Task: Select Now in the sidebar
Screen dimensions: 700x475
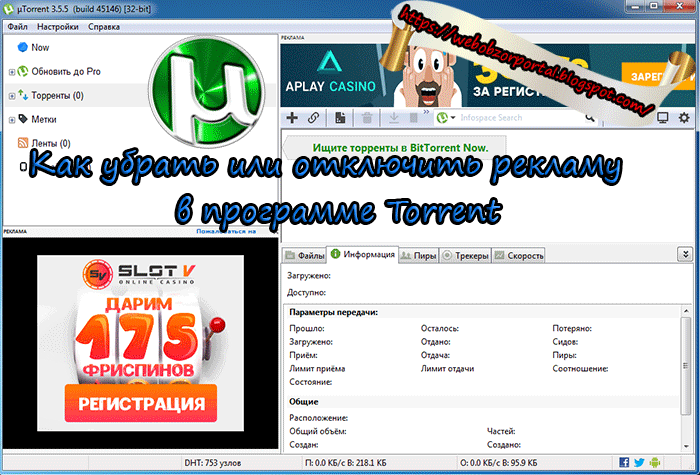Action: (x=40, y=47)
